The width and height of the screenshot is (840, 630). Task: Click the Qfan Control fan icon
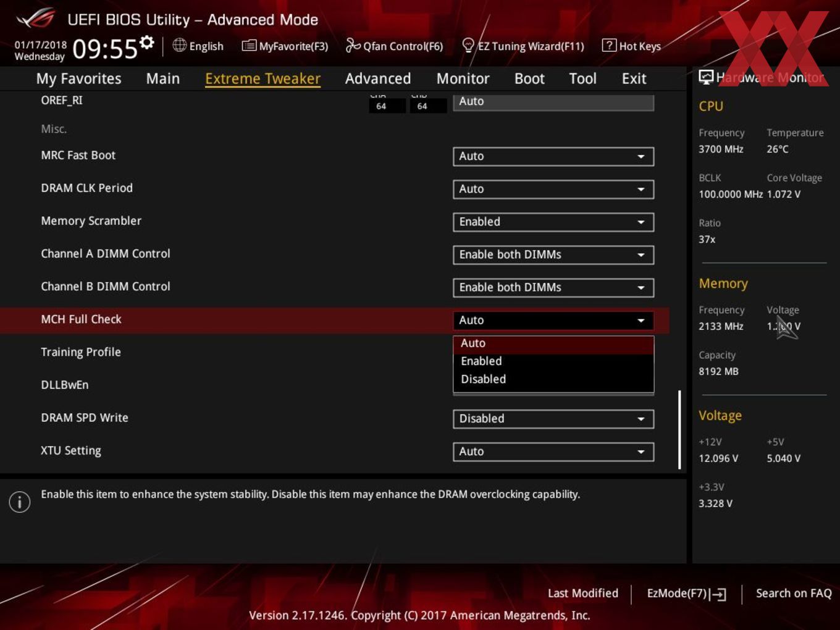(353, 45)
